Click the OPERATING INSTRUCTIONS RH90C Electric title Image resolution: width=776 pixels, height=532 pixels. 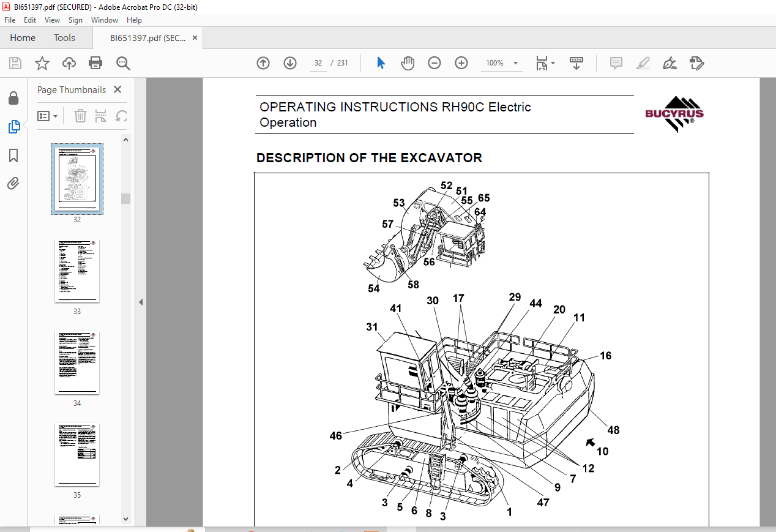(395, 107)
